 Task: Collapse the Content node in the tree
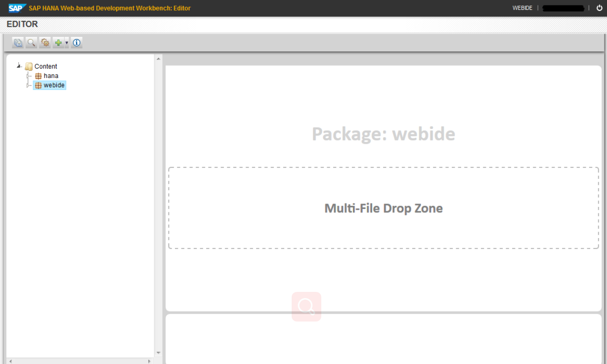click(19, 65)
